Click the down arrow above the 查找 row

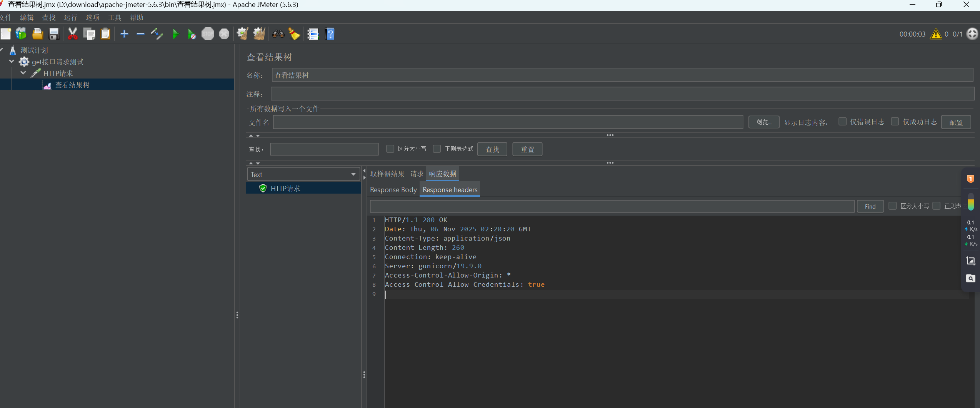pos(258,135)
